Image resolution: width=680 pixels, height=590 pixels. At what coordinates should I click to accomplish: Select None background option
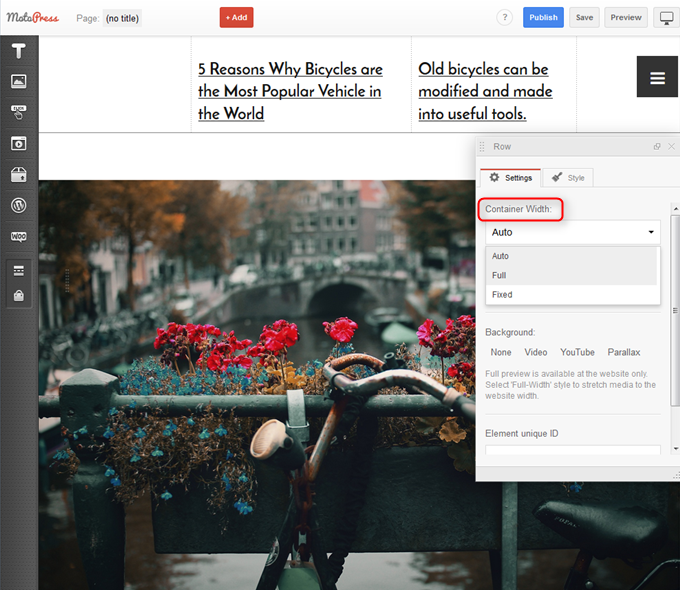point(501,352)
